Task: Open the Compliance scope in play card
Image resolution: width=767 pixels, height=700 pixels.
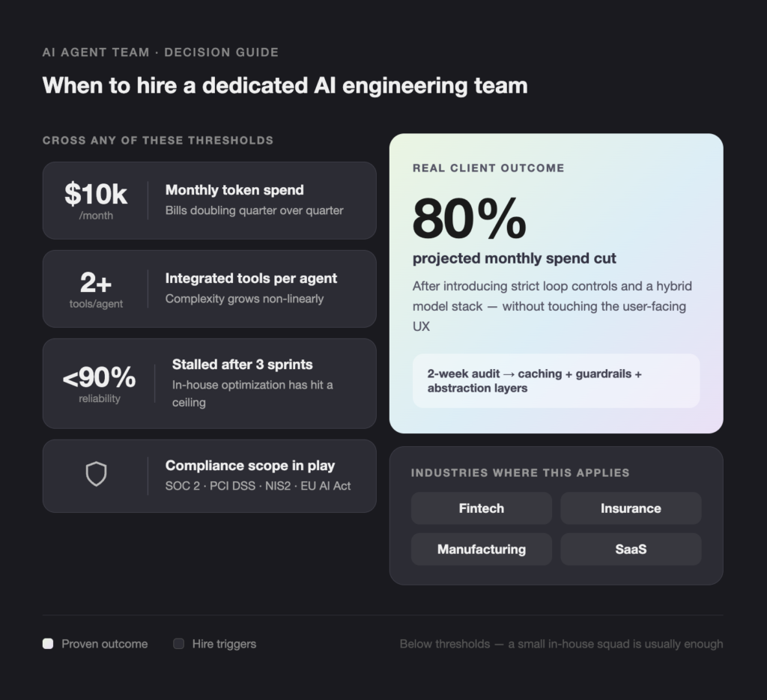Action: 210,476
